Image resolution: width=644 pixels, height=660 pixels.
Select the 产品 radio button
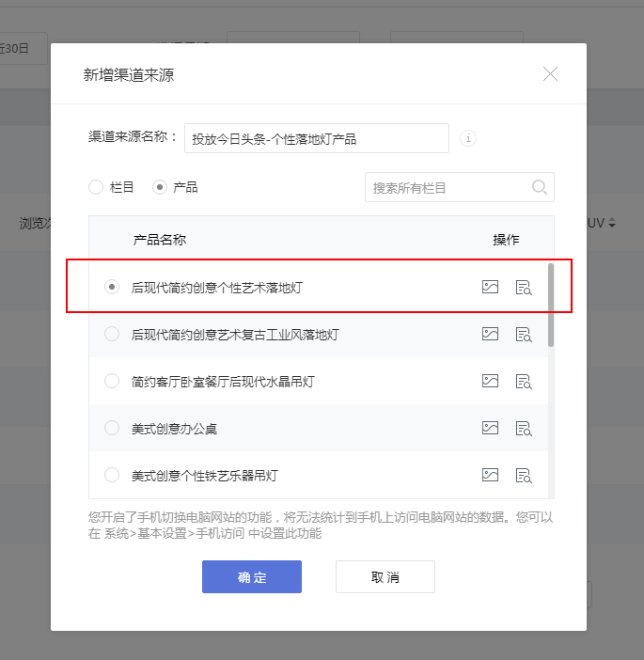pos(160,187)
